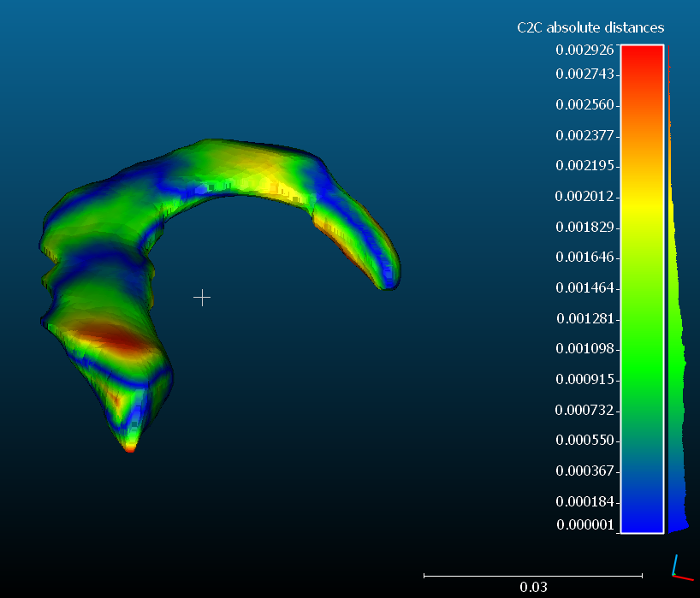Viewport: 700px width, 598px height.
Task: Click the 0.03 scale bar label
Action: 533,588
